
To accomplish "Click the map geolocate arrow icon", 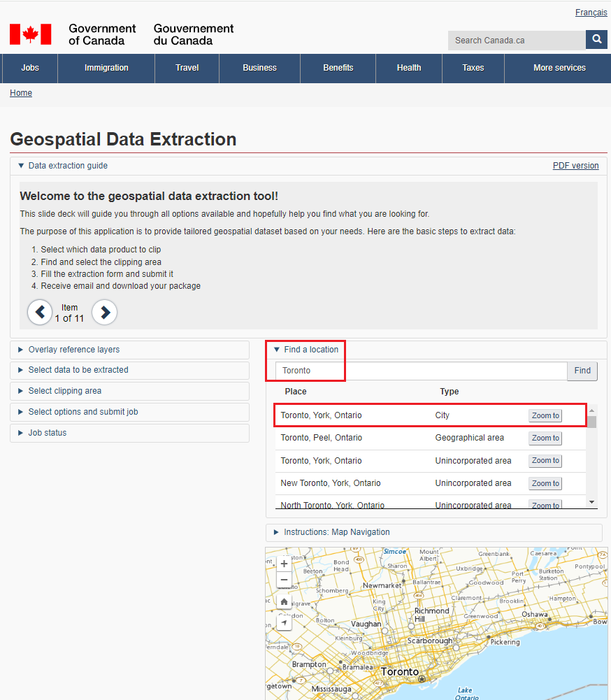I will (285, 622).
